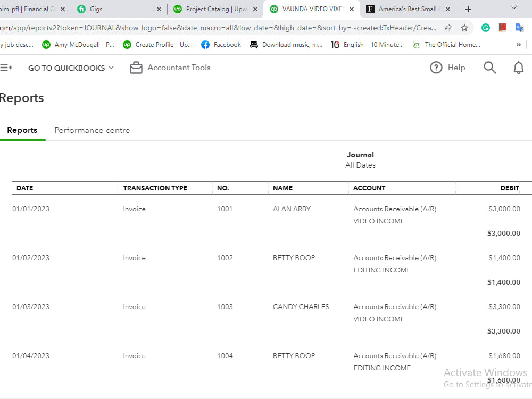Show more bookmarks chevron
Screen dimensions: 532x399
point(518,45)
